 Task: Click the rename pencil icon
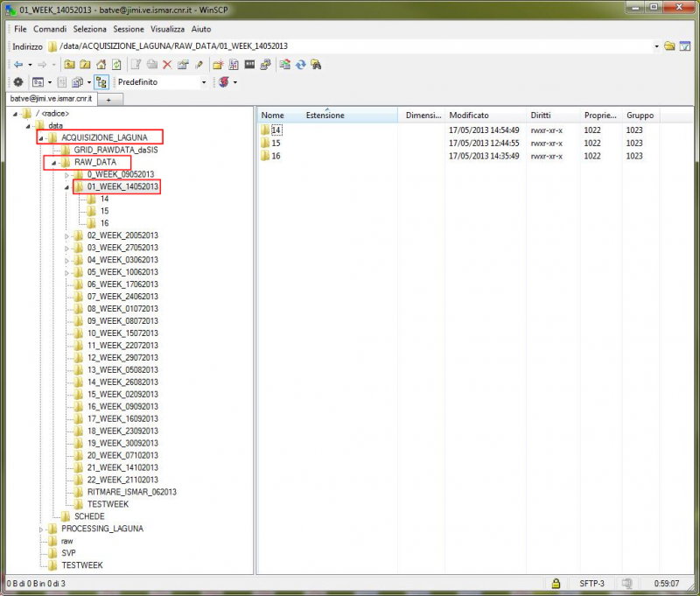point(199,65)
